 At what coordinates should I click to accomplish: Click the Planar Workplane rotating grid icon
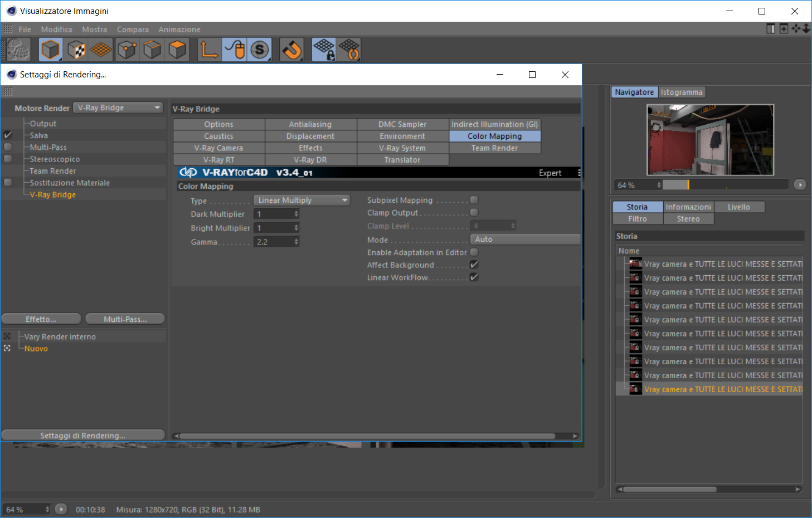click(349, 50)
